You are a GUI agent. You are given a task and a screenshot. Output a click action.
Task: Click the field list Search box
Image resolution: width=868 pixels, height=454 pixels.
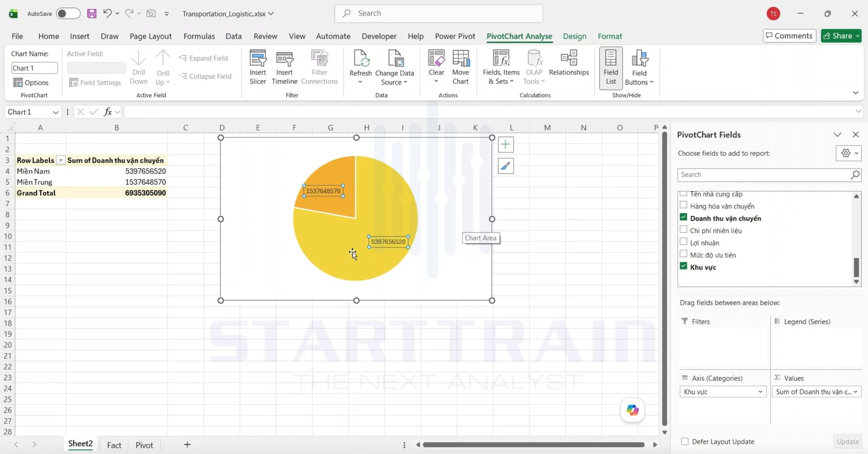(x=769, y=175)
